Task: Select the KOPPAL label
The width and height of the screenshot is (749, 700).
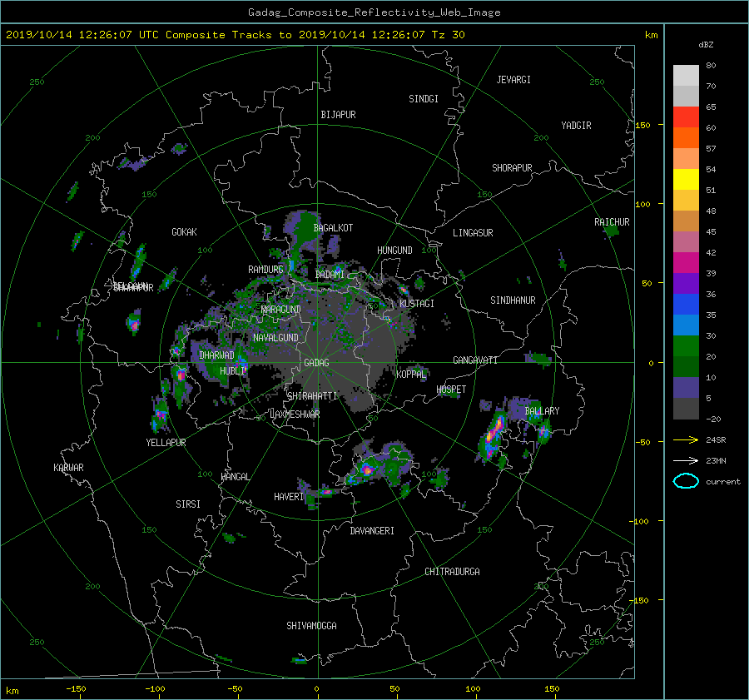Action: tap(411, 375)
